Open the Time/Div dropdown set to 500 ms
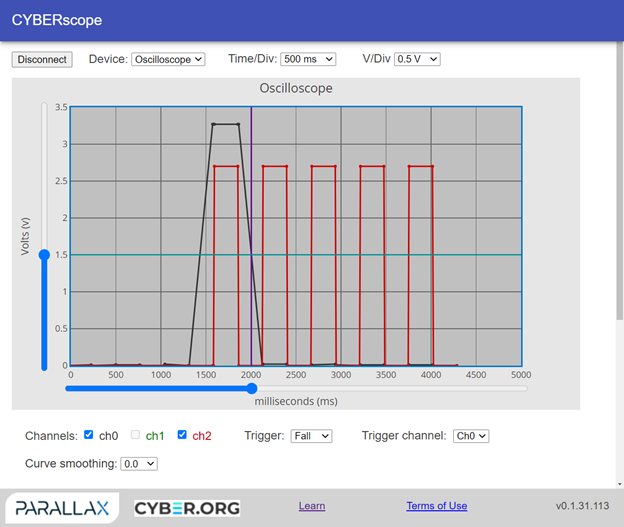Viewport: 624px width, 527px height. click(308, 59)
